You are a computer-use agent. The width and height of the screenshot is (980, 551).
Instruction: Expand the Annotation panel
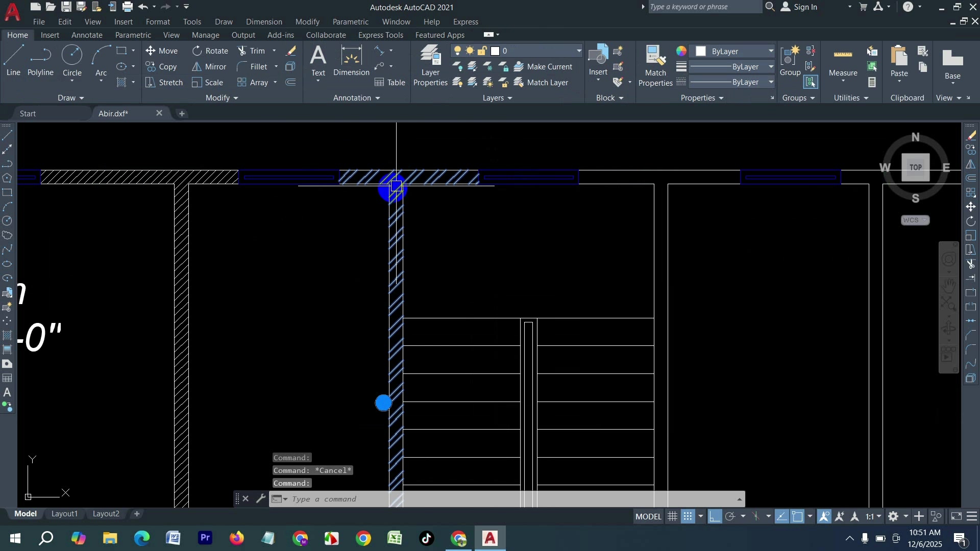point(356,97)
